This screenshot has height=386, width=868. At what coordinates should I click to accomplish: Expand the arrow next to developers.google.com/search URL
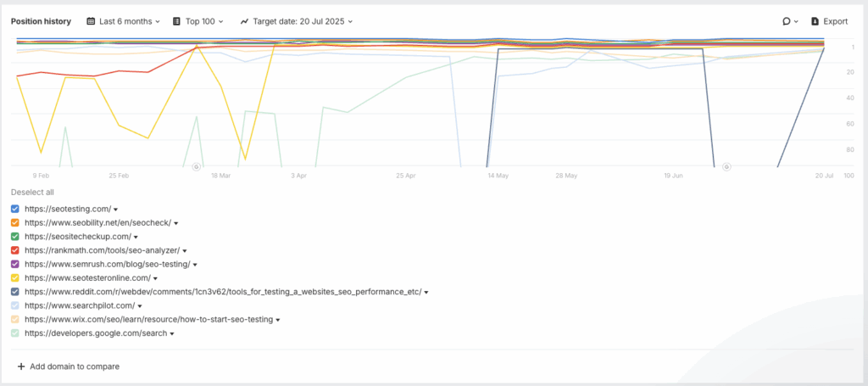pos(172,334)
